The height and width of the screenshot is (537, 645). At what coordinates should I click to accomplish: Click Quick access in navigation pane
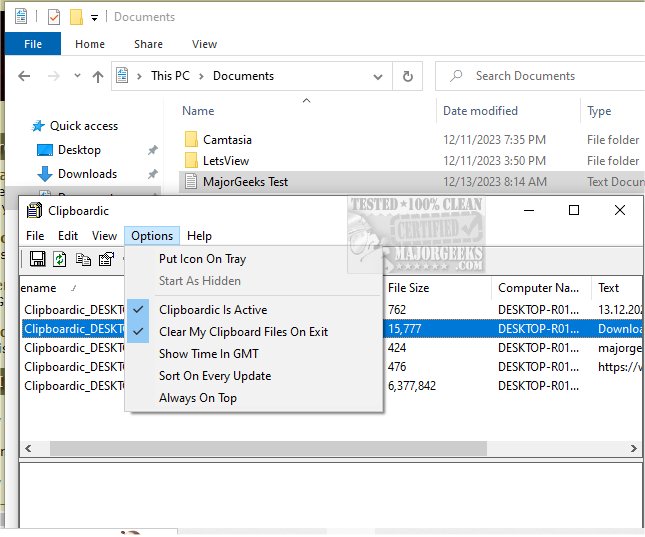point(84,126)
